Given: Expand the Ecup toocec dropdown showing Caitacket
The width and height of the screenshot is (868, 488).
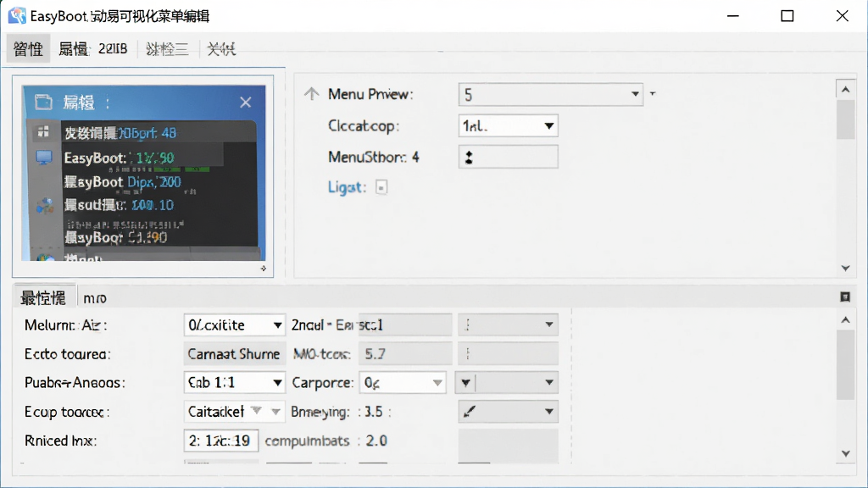Looking at the screenshot, I should click(234, 412).
